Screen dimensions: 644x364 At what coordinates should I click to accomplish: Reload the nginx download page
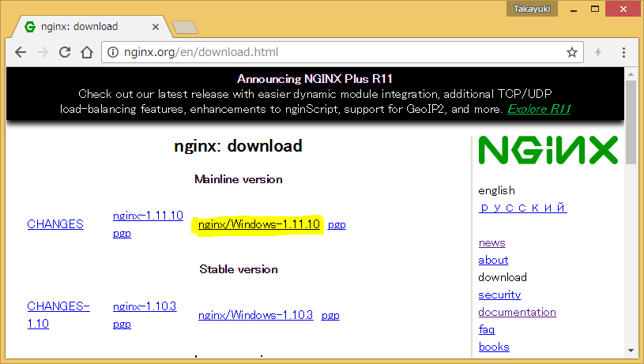click(x=65, y=52)
